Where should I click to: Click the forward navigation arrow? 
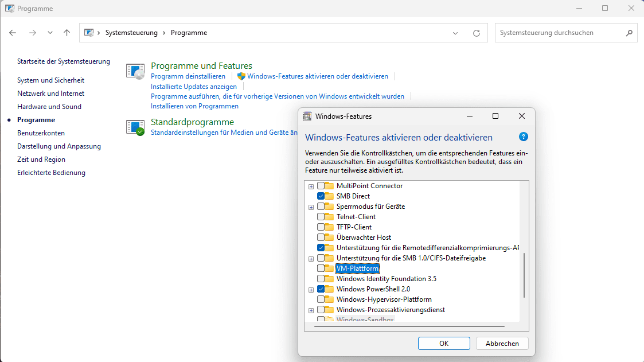(33, 33)
